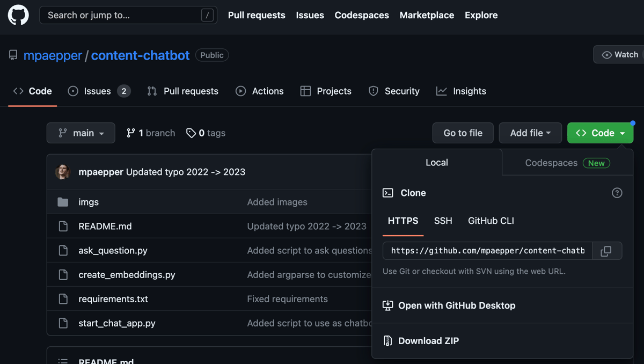Screen dimensions: 644x364
Task: Switch to the Code repository tab
Action: [x=33, y=91]
